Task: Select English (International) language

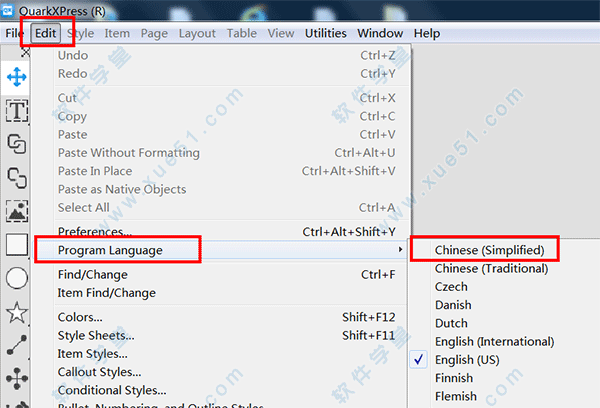Action: (x=494, y=341)
